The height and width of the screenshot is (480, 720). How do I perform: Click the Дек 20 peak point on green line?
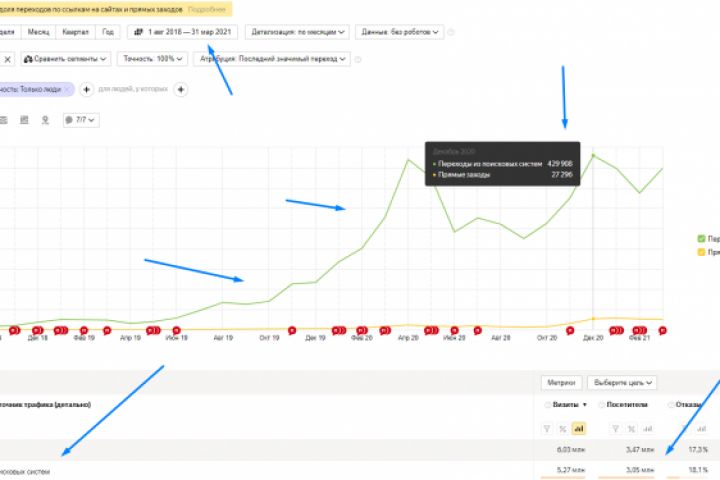point(593,156)
